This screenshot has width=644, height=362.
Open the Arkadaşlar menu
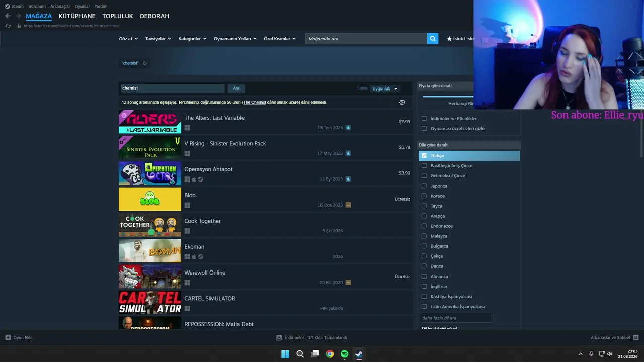(x=60, y=7)
